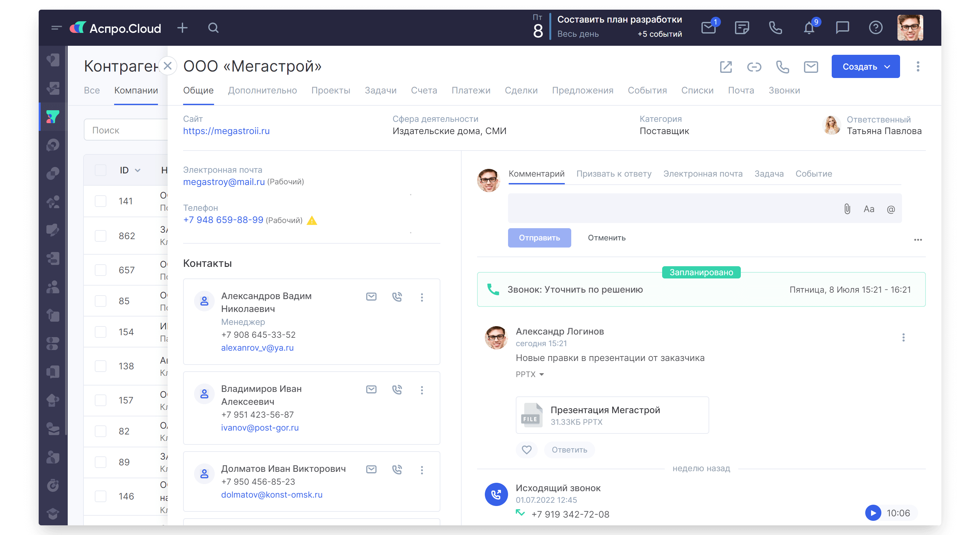Open user profile avatar in top bar
Image resolution: width=980 pixels, height=535 pixels.
click(910, 28)
